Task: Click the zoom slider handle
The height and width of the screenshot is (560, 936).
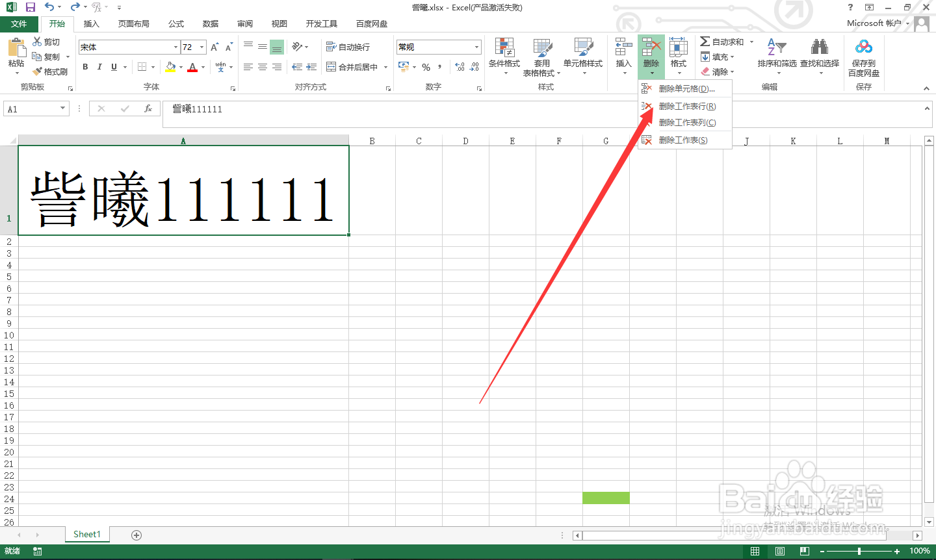Action: tap(859, 551)
